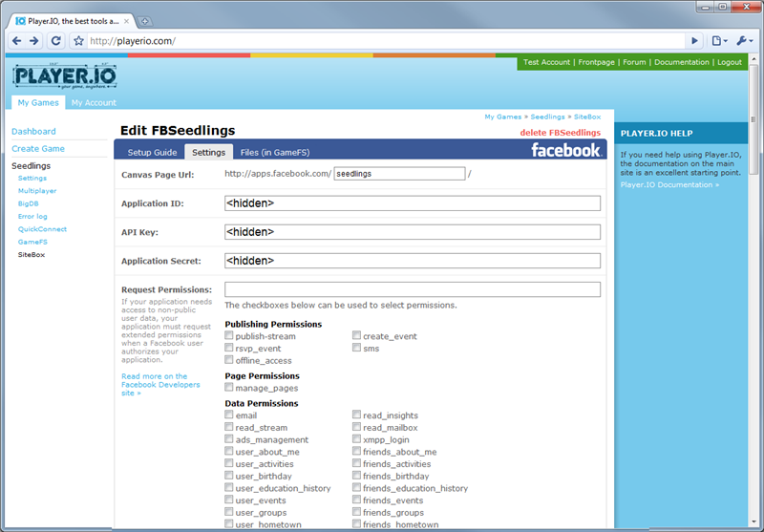Enable friends_events permission
Screen dimensions: 764x532
(x=356, y=500)
